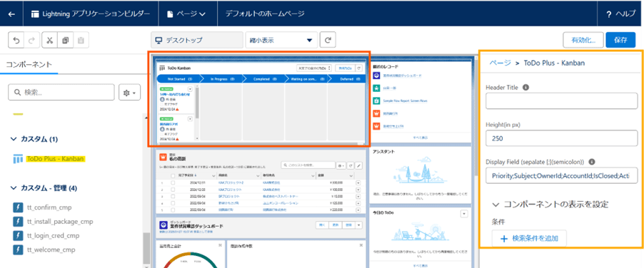Tick checkbox in list row 3

pos(173,196)
